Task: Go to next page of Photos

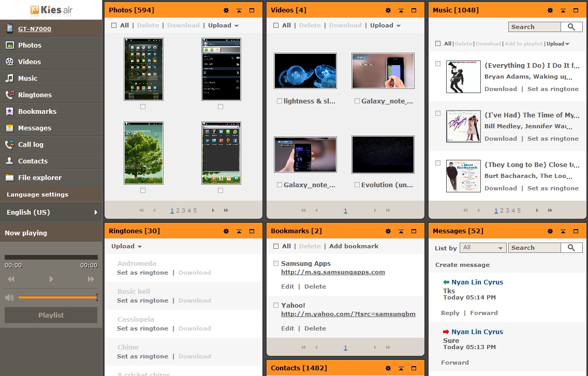Action: [x=213, y=210]
